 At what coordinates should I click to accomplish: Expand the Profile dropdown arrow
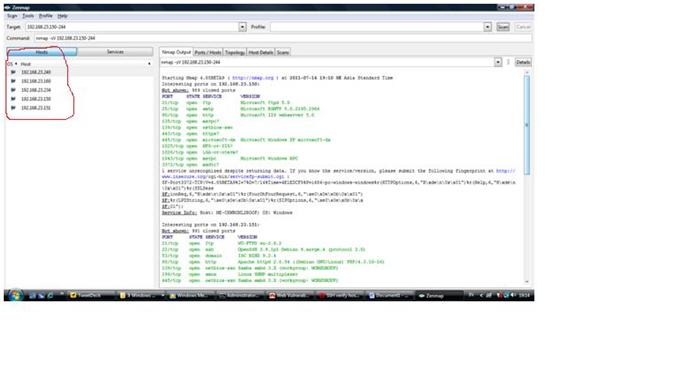pyautogui.click(x=487, y=27)
